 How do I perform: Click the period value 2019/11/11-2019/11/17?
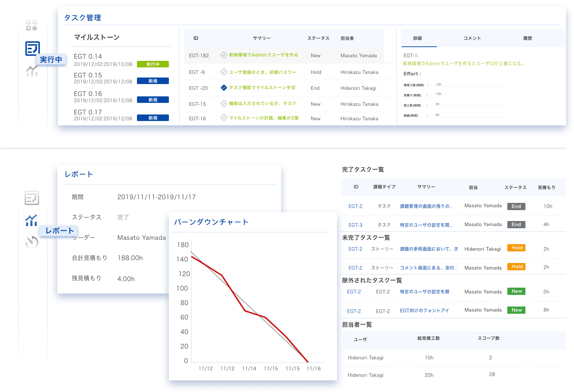pos(157,197)
